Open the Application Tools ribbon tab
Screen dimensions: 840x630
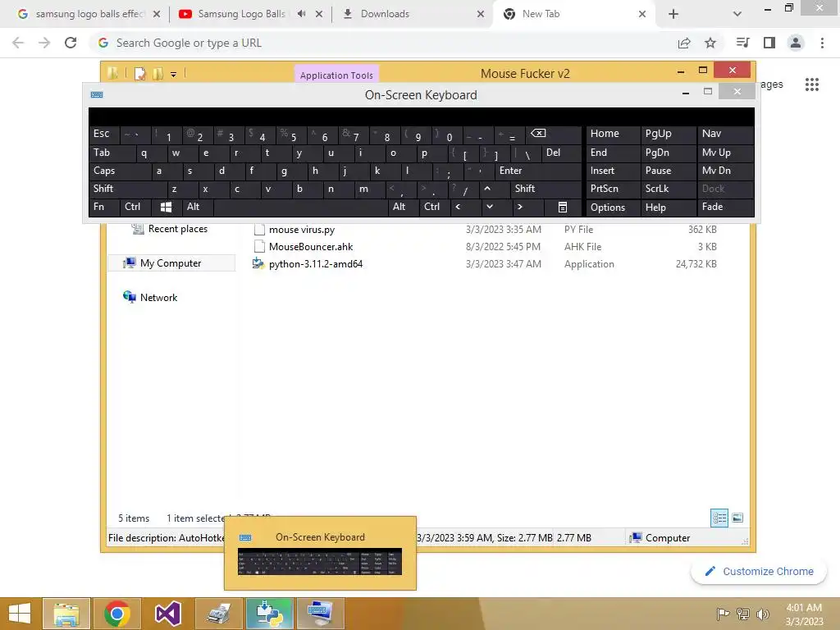click(336, 75)
